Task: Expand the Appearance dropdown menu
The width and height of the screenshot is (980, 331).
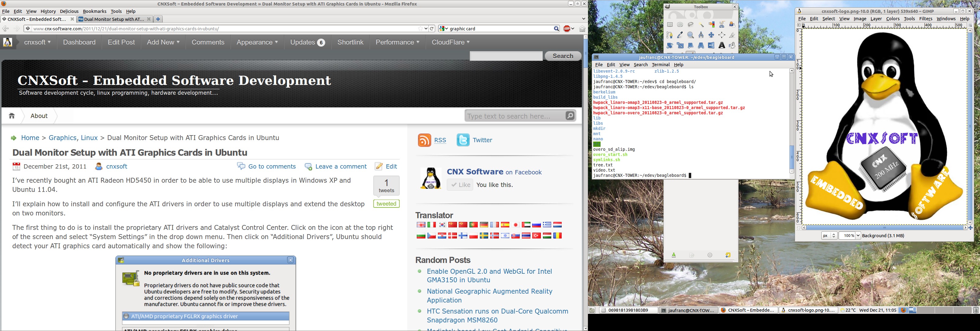Action: 257,42
